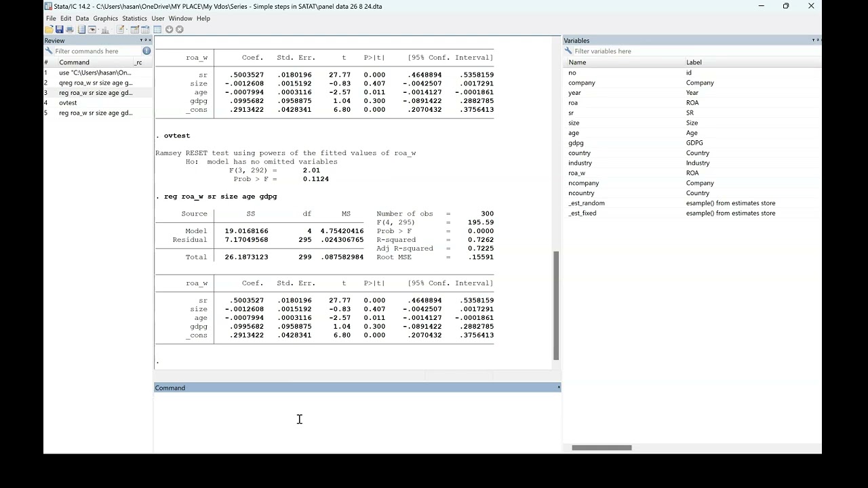Screen dimensions: 868x488
Task: Open the Graphics menu
Action: point(105,18)
